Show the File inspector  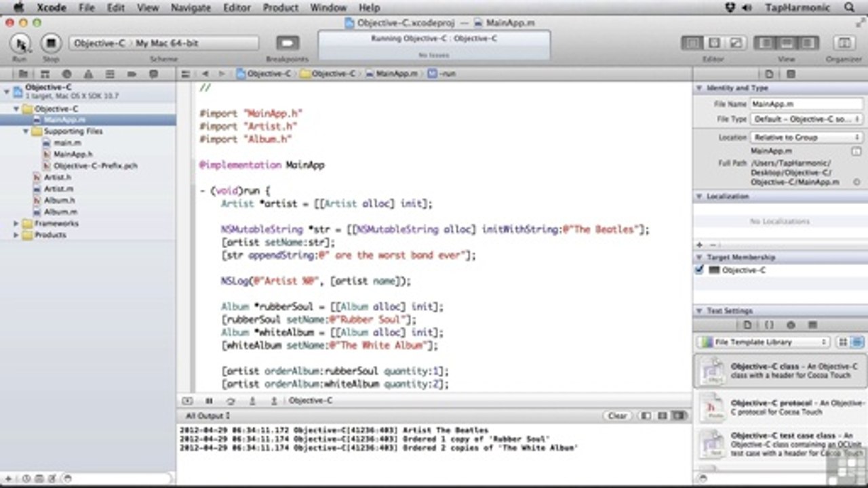769,74
